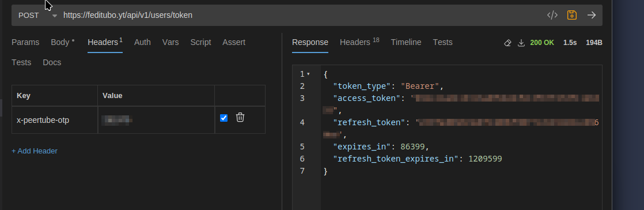Click the + Add Header link
644x210 pixels.
[35, 151]
